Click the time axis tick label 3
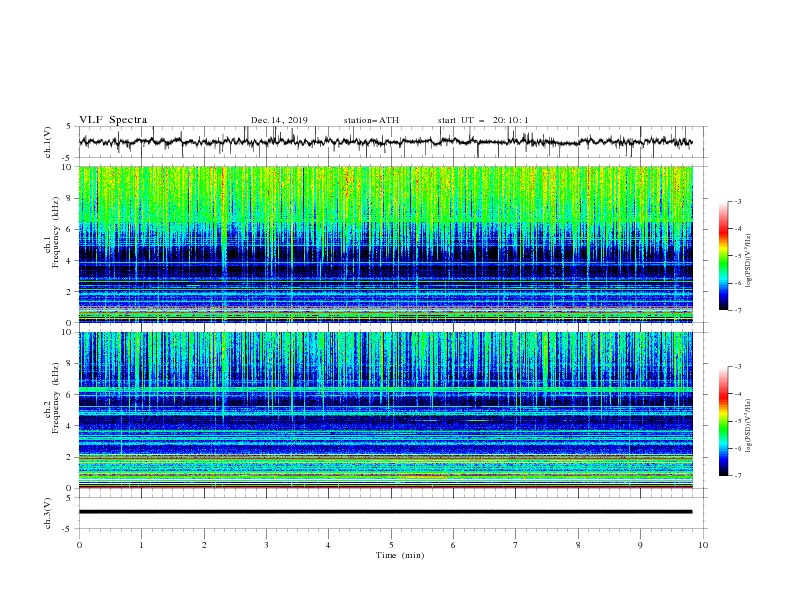 point(266,545)
